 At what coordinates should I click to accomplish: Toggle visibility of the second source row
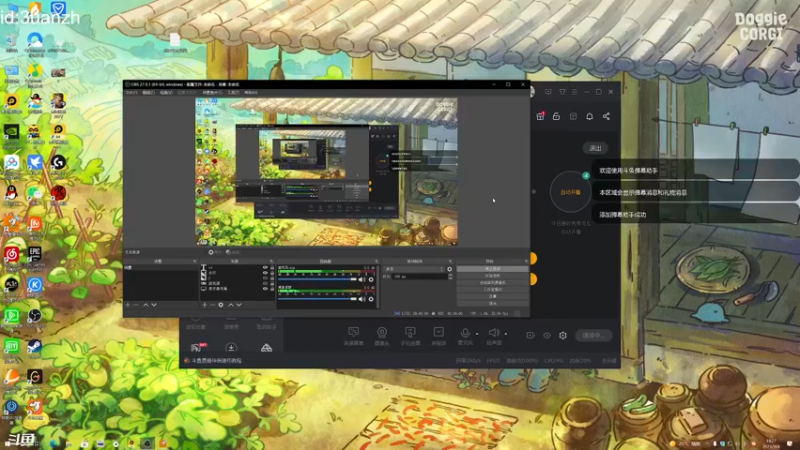[265, 273]
